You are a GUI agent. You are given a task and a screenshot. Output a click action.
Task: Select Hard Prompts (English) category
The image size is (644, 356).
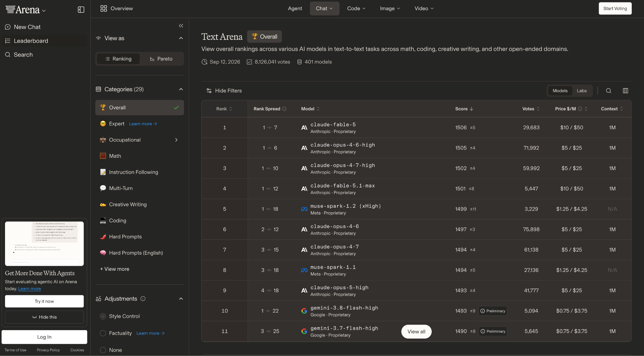point(140,253)
